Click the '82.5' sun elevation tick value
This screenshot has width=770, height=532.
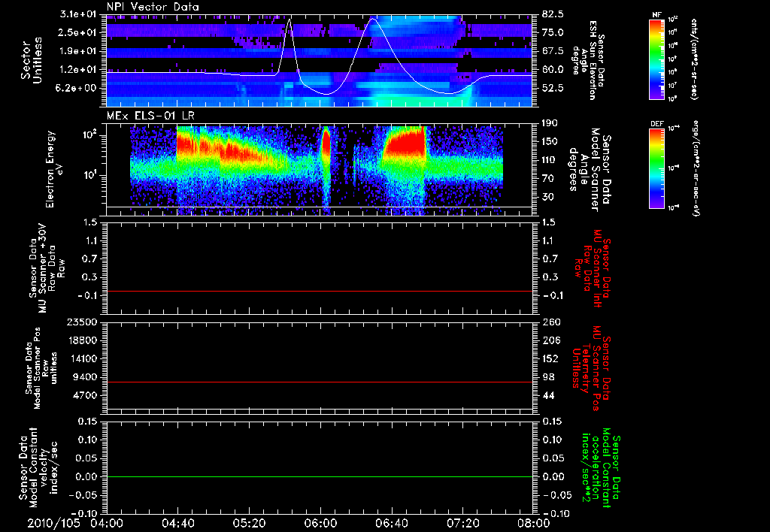click(553, 14)
